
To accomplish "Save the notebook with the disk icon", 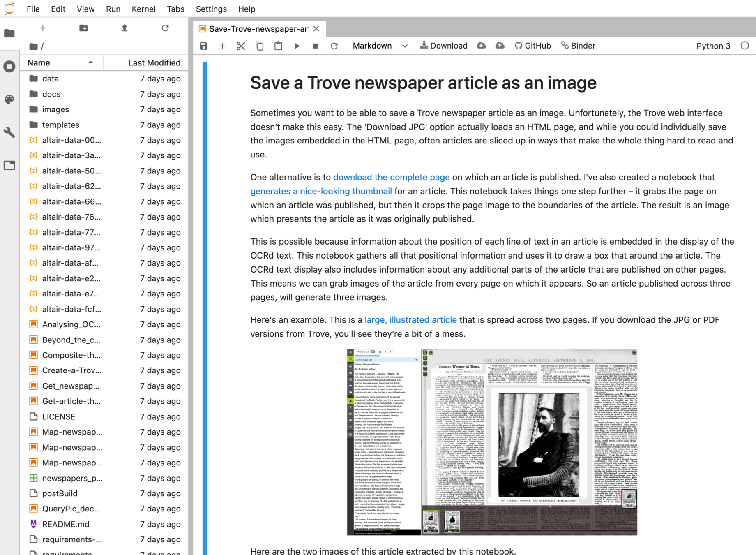I will pos(203,46).
